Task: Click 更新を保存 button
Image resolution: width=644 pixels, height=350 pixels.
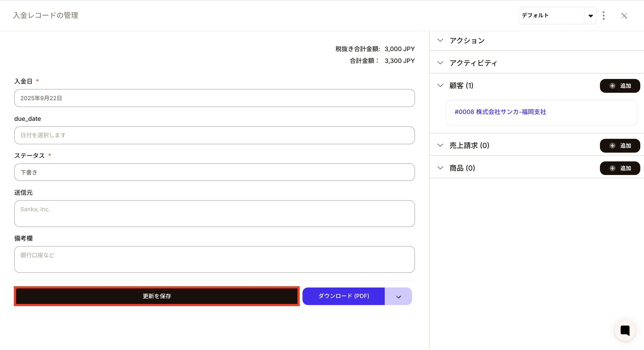Action: [x=157, y=296]
